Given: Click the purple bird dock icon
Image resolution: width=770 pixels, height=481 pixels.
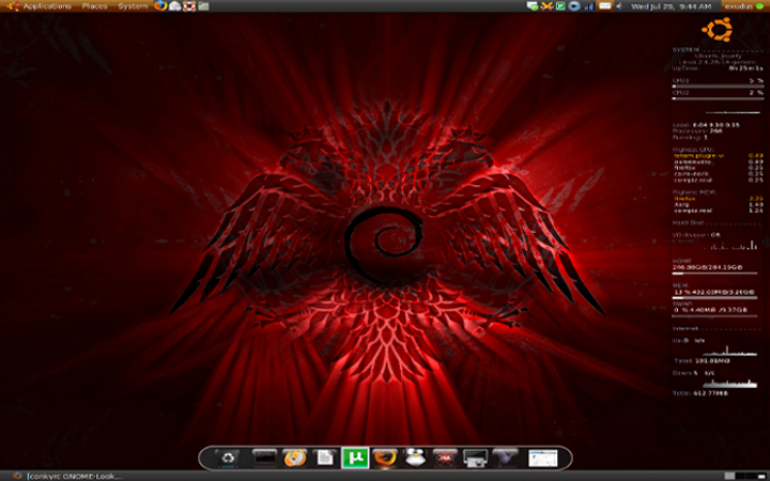Looking at the screenshot, I should click(x=505, y=458).
